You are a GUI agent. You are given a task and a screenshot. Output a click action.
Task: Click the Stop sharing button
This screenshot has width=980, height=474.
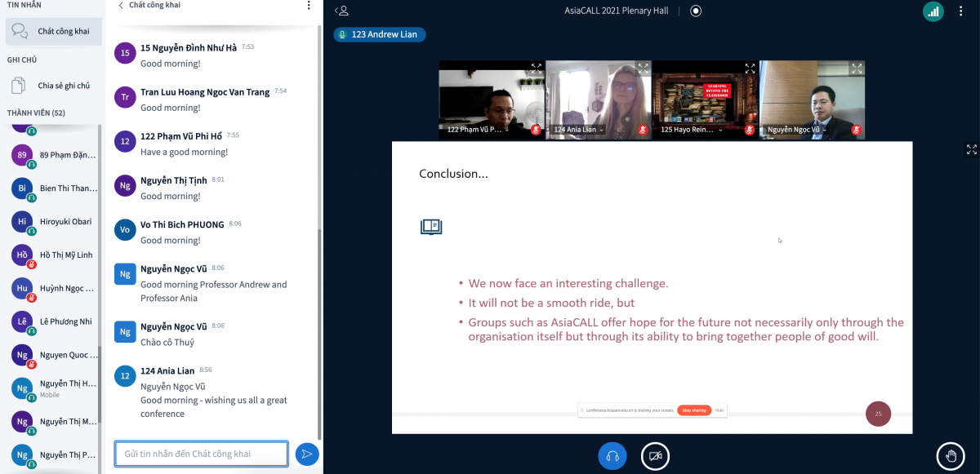click(x=693, y=410)
